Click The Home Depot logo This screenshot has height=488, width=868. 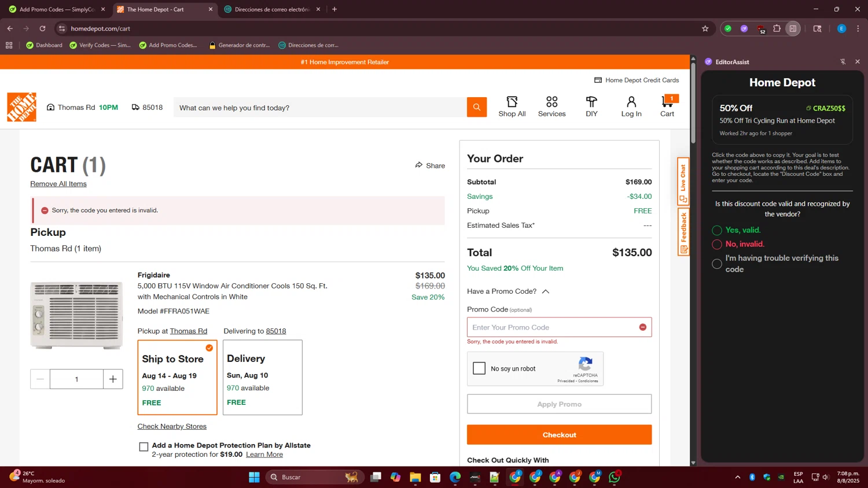click(x=22, y=107)
